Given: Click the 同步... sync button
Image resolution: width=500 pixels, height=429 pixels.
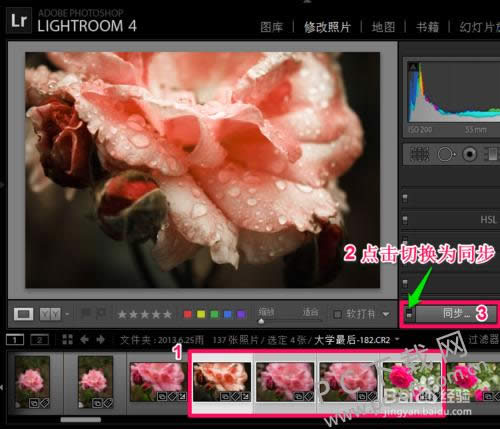Looking at the screenshot, I should point(456,314).
